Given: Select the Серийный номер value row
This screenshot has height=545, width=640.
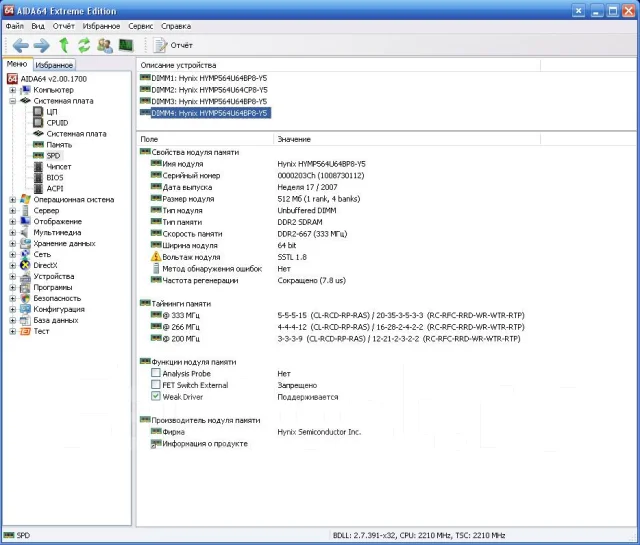Looking at the screenshot, I should pos(321,176).
